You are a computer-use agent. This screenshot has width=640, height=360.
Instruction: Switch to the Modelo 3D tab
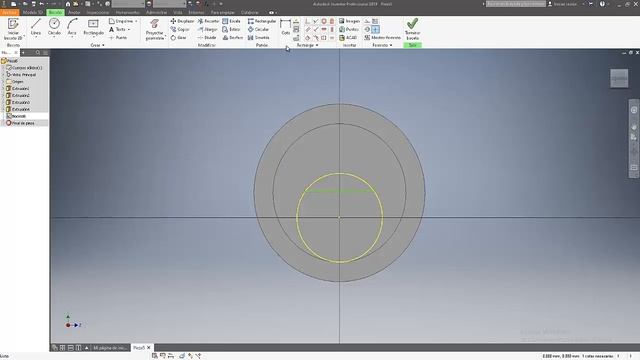(33, 13)
